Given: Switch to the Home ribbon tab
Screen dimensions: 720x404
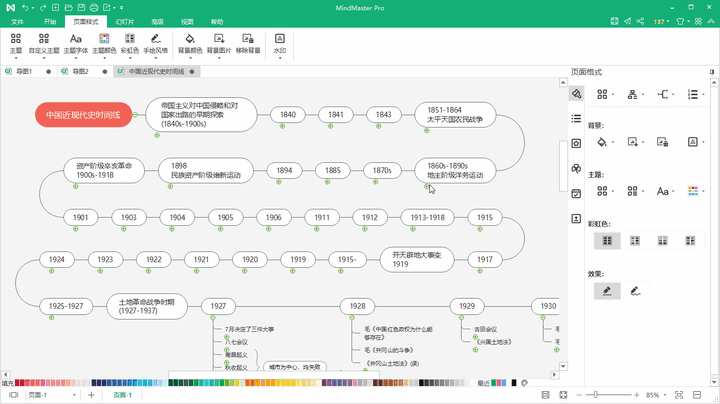Looking at the screenshot, I should [x=50, y=22].
